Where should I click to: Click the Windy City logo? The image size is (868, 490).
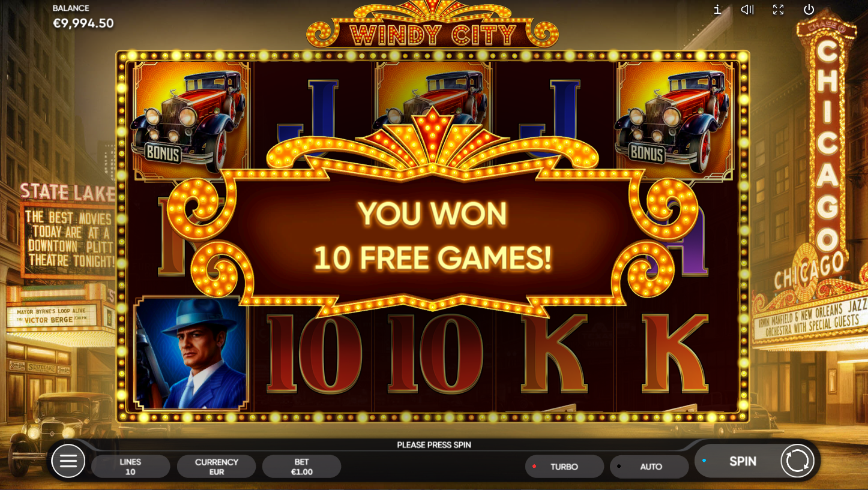click(x=432, y=34)
